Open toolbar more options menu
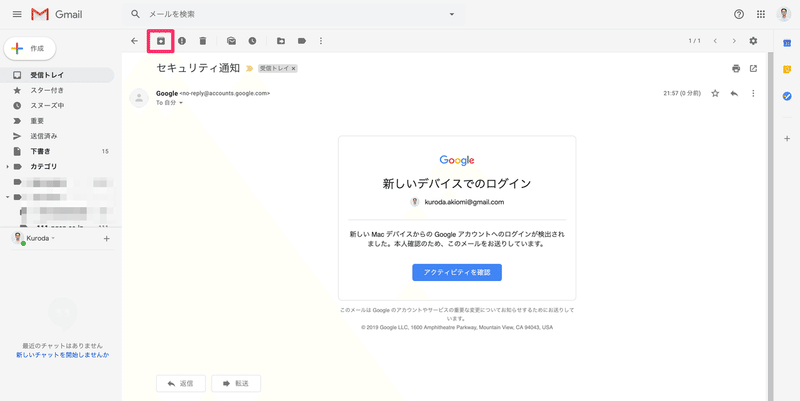The width and height of the screenshot is (800, 401). (x=321, y=41)
